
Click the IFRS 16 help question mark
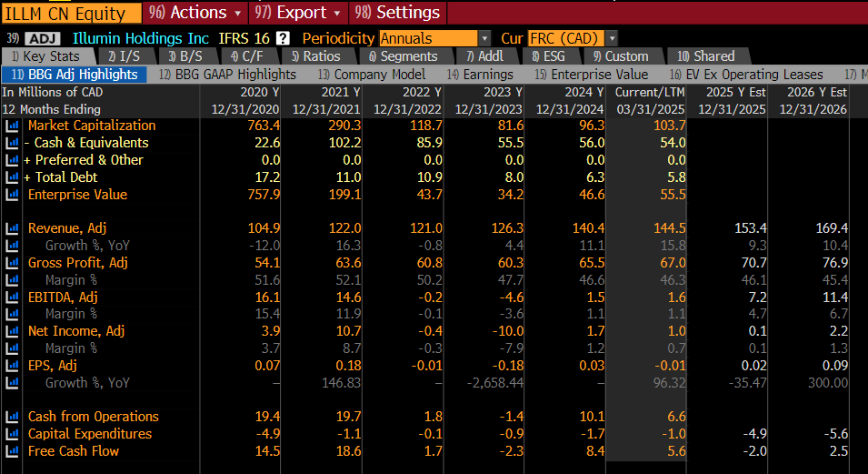tap(283, 38)
